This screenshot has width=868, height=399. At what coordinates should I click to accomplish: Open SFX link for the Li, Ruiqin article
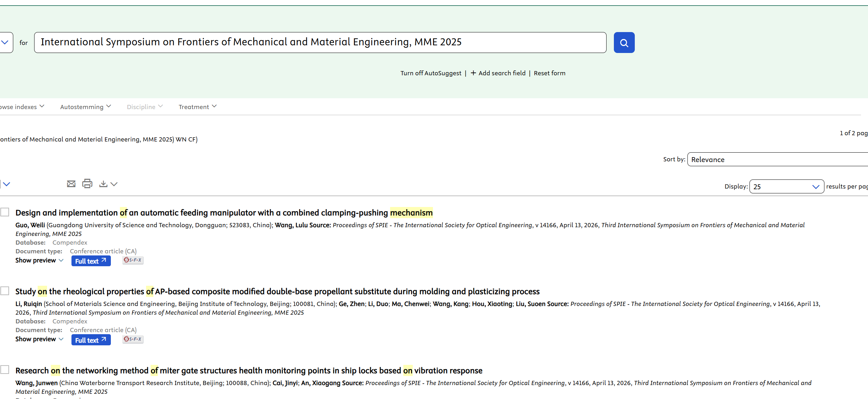pos(133,339)
